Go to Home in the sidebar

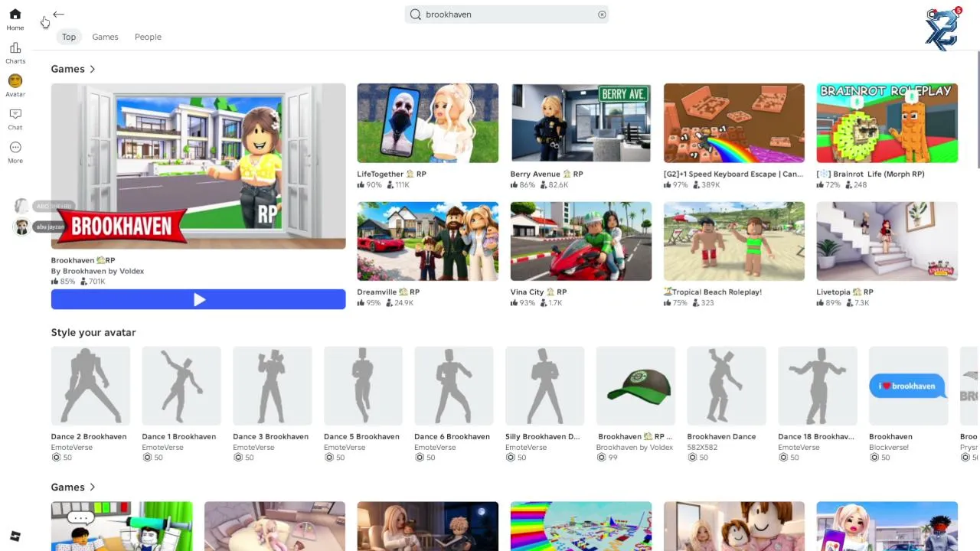tap(15, 19)
